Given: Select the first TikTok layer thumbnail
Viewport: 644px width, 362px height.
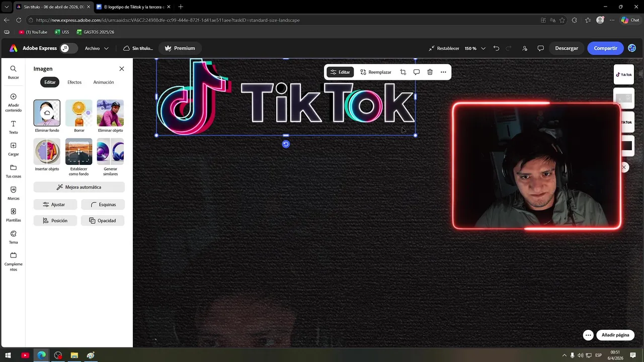Looking at the screenshot, I should pos(624,74).
